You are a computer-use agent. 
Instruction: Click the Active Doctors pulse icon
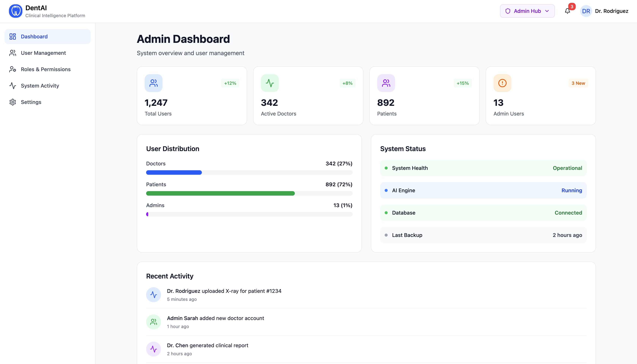point(270,83)
